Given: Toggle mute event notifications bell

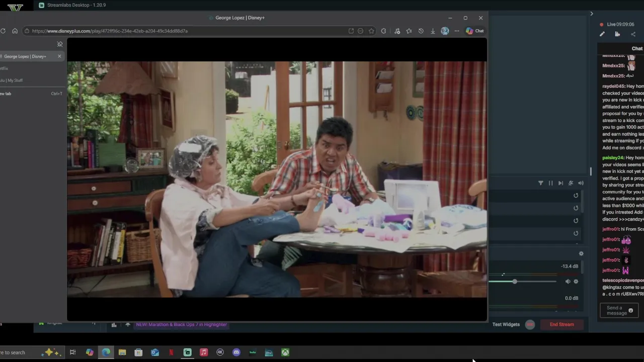Looking at the screenshot, I should click(x=571, y=183).
